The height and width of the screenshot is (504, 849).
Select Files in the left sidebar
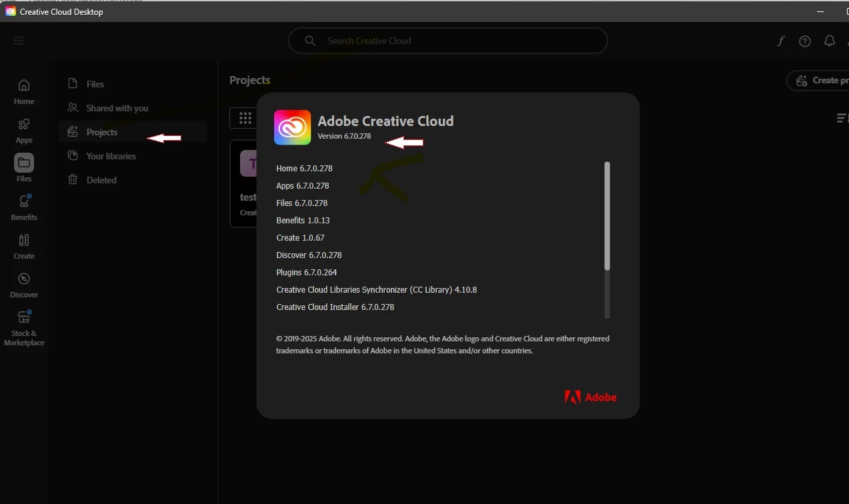(24, 169)
